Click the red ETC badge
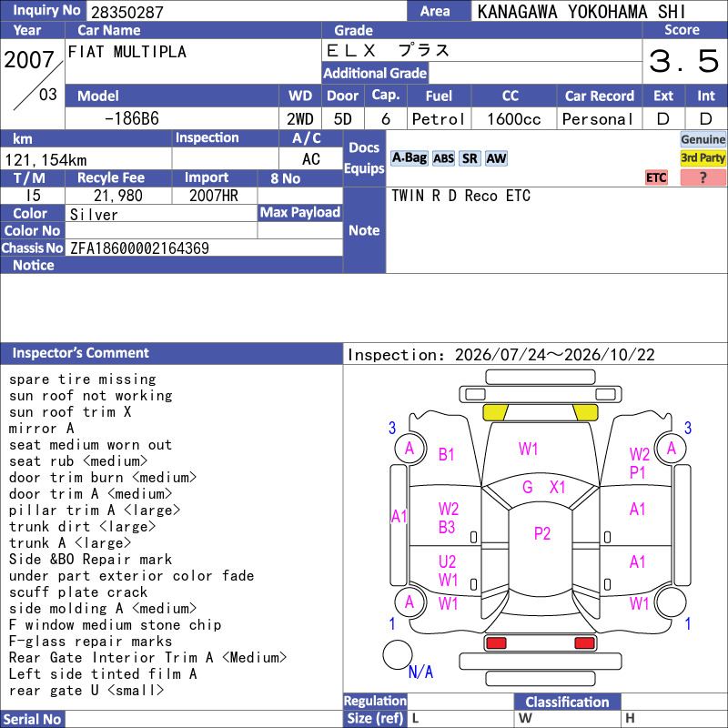 click(656, 177)
